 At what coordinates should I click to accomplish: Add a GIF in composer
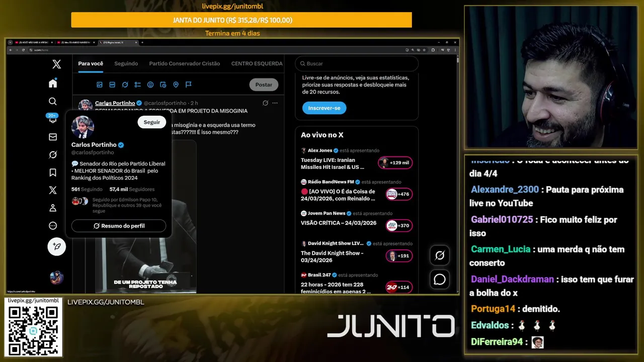pyautogui.click(x=112, y=84)
